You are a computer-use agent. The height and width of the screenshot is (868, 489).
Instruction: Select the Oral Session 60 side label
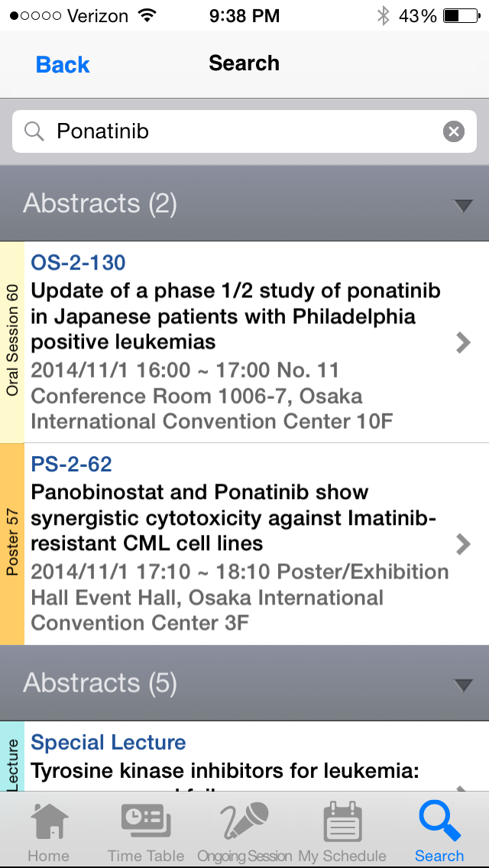click(12, 342)
